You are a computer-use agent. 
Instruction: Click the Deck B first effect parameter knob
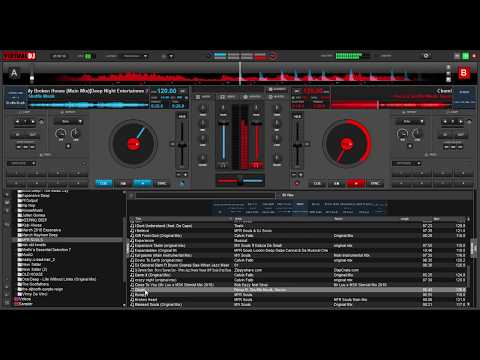[x=402, y=134]
